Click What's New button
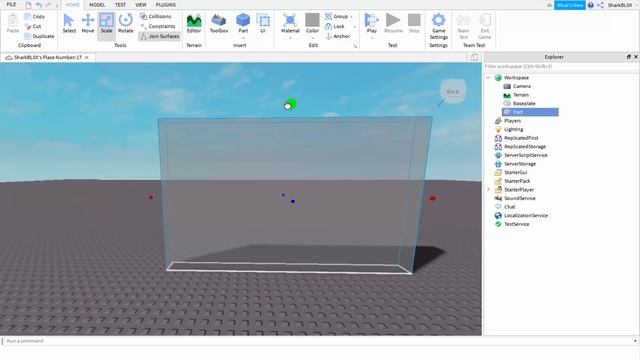Image resolution: width=640 pixels, height=360 pixels. click(569, 5)
